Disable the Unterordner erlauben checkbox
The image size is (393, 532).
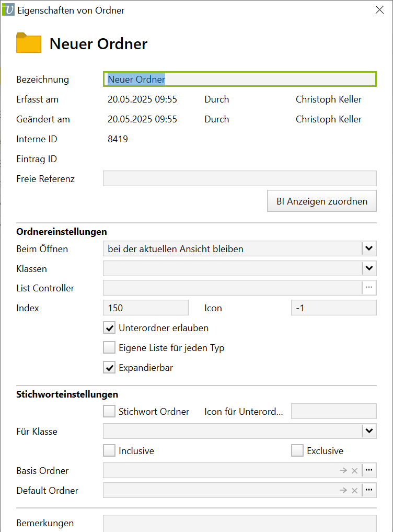[109, 329]
